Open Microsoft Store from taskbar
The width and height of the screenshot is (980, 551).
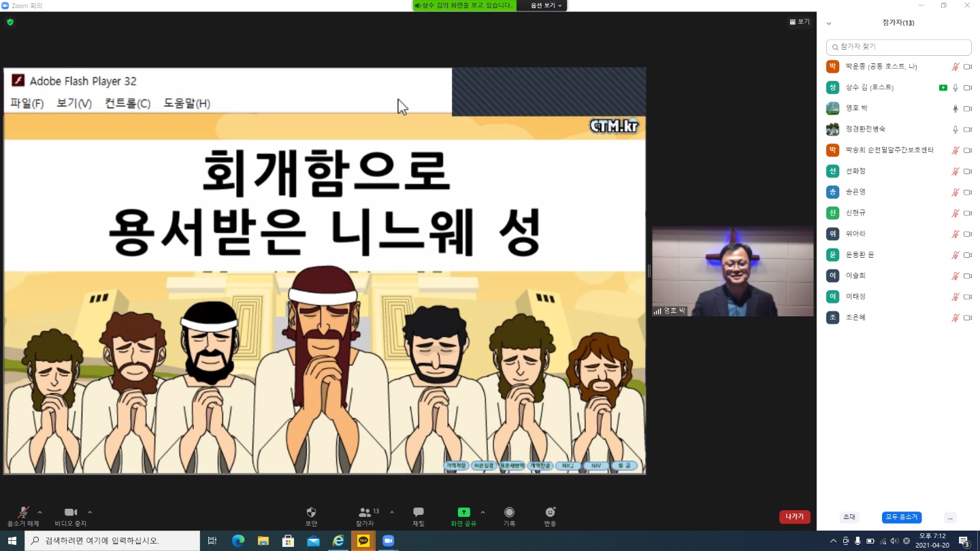point(288,541)
